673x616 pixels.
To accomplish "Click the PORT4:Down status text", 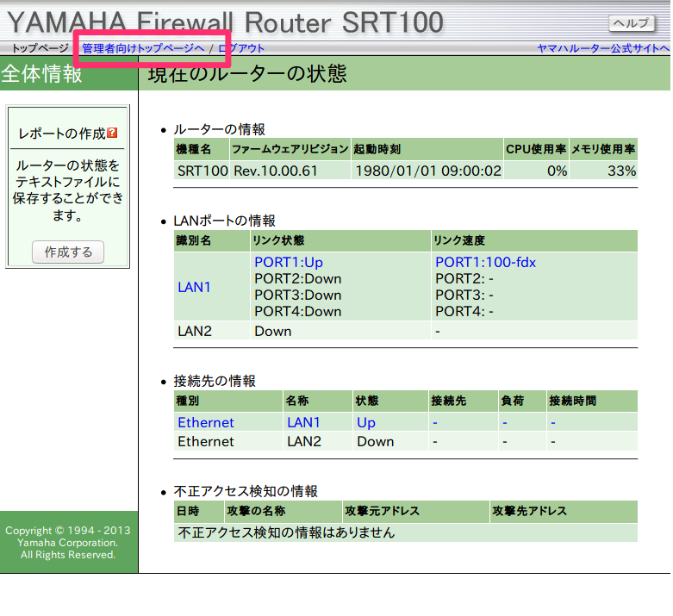I will 298,312.
